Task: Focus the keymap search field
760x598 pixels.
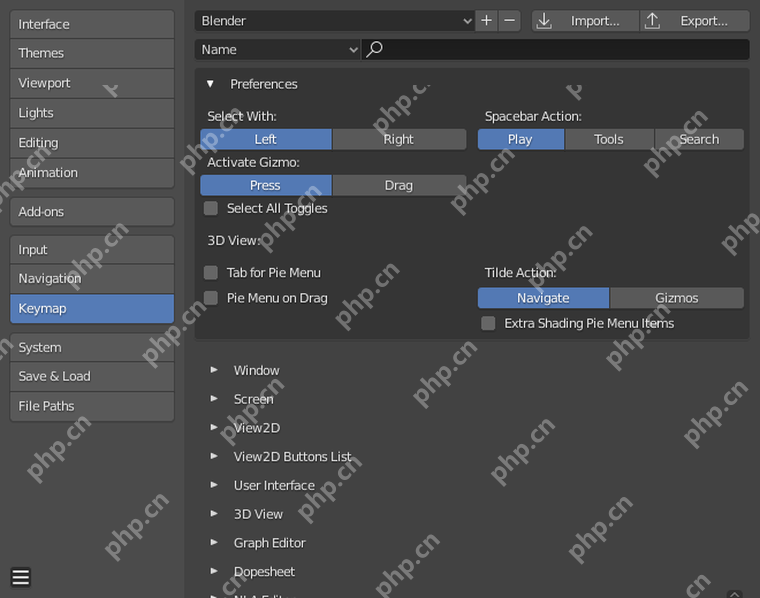Action: click(555, 49)
